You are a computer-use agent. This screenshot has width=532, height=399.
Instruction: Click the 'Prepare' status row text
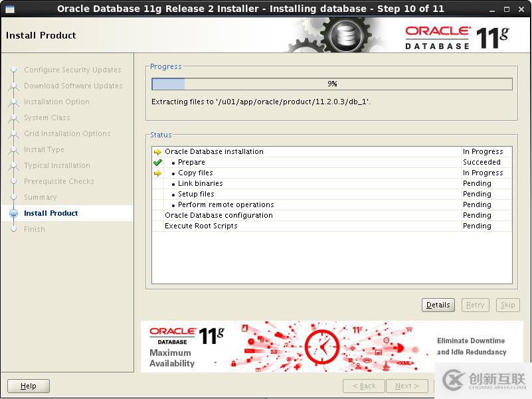[191, 163]
